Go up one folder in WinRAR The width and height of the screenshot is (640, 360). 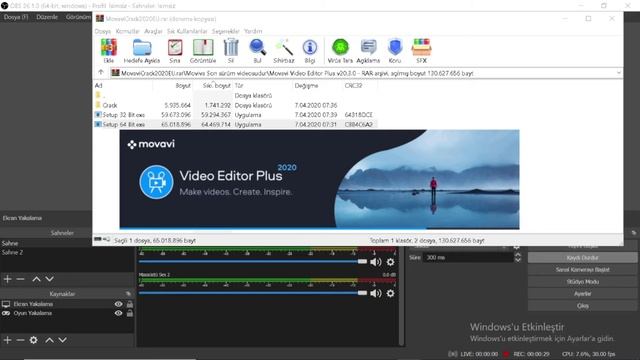101,73
